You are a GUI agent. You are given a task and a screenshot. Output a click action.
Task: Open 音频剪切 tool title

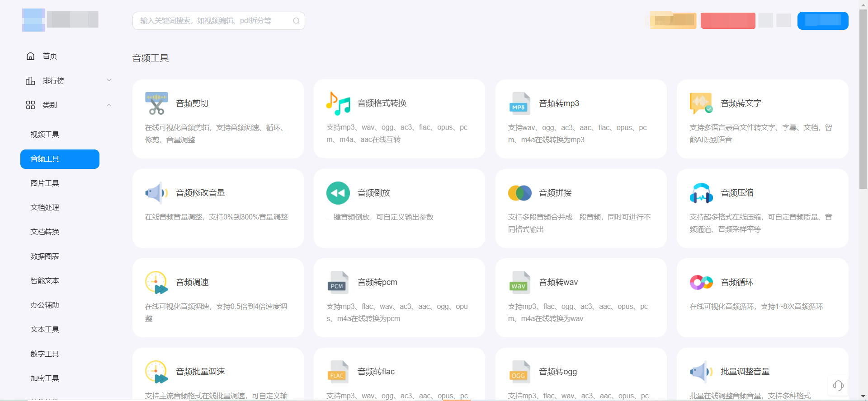pyautogui.click(x=192, y=103)
